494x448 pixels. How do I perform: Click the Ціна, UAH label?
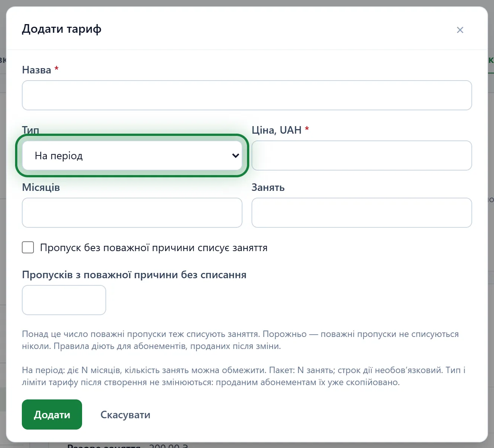coord(280,130)
